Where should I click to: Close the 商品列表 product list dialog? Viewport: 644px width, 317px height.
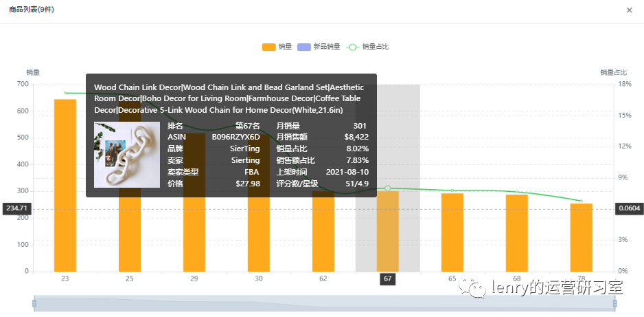click(x=629, y=10)
